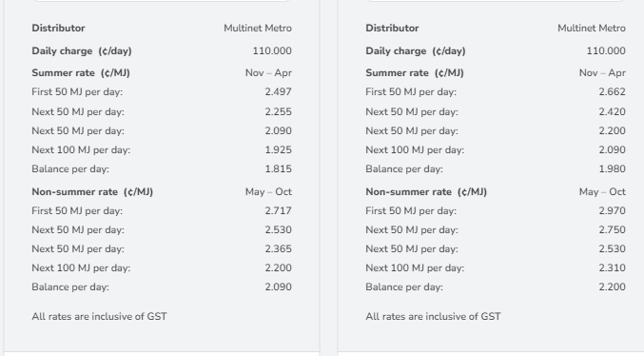Click the Distributor label in the left plan card
The width and height of the screenshot is (644, 356).
(x=58, y=28)
